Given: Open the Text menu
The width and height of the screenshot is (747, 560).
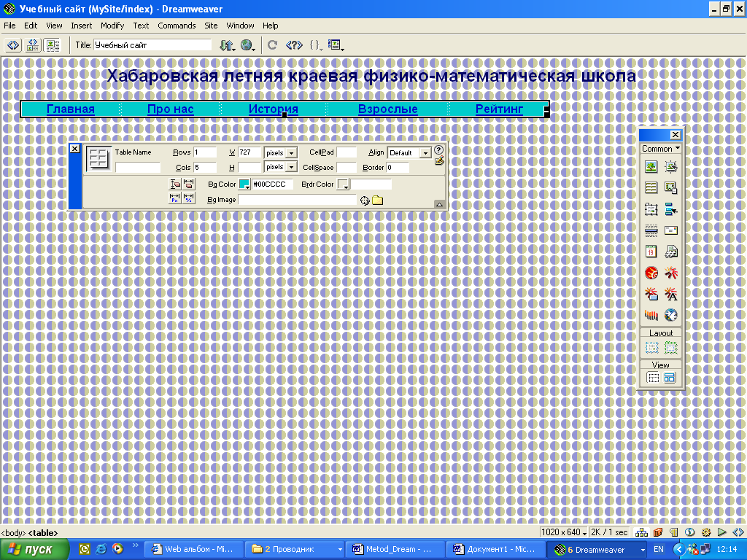Looking at the screenshot, I should [141, 26].
